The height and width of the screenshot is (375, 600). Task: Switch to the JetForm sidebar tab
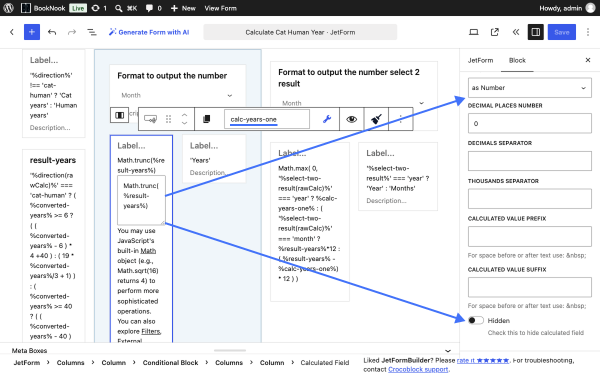pyautogui.click(x=480, y=60)
